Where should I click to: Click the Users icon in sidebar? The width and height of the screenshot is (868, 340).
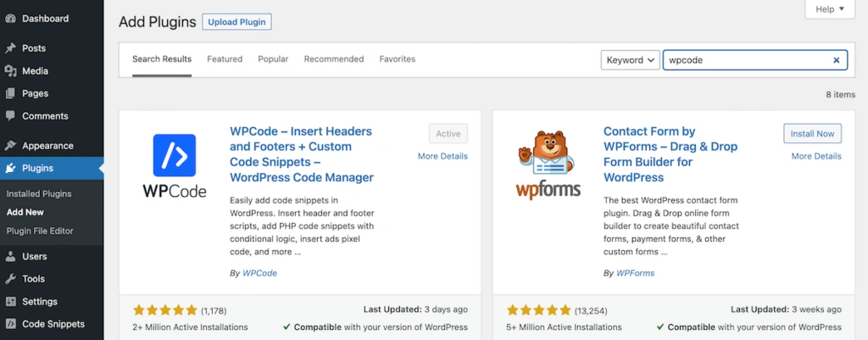pyautogui.click(x=10, y=256)
